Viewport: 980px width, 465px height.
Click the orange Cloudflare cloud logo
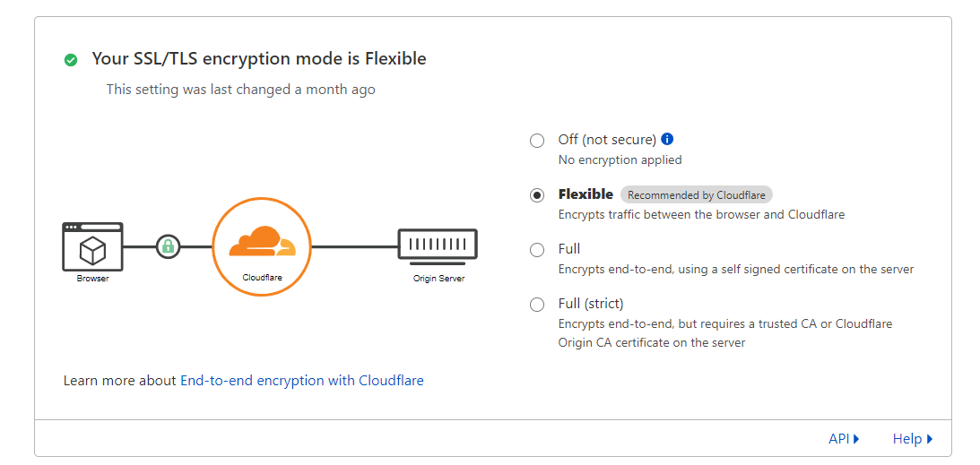[x=262, y=242]
